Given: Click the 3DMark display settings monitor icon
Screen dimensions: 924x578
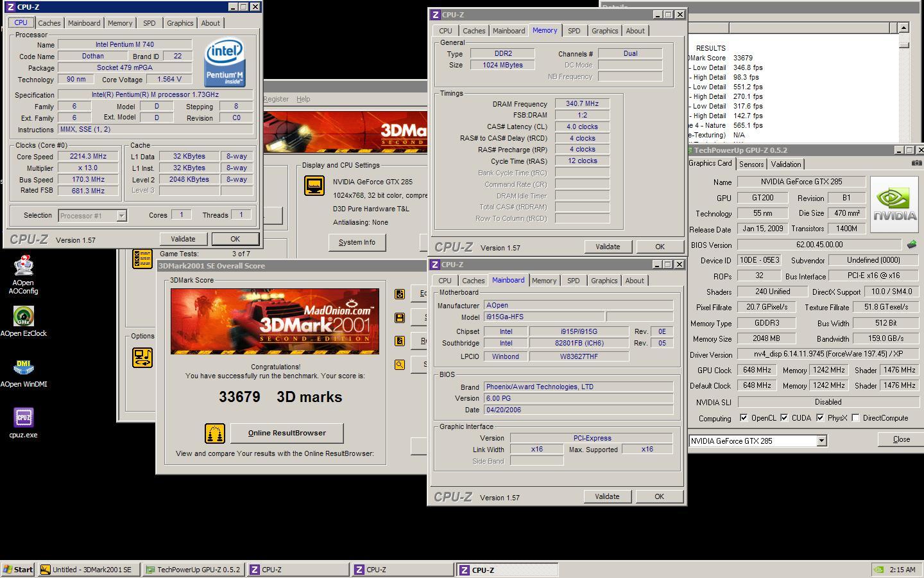Looking at the screenshot, I should [x=314, y=186].
